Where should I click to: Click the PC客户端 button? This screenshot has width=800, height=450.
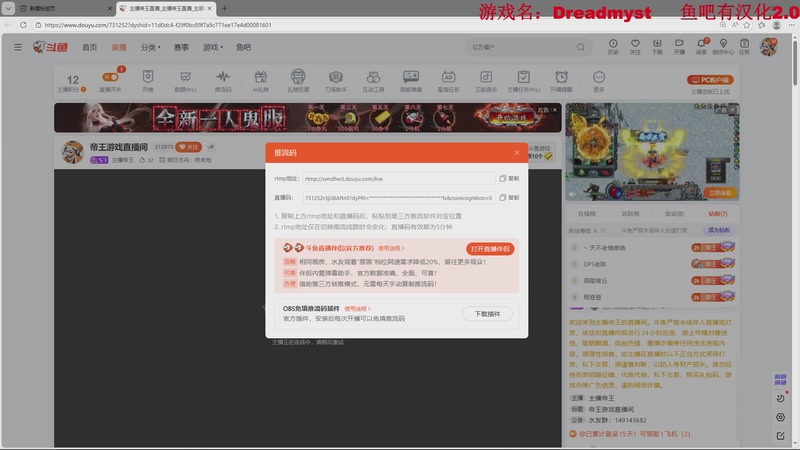coord(710,80)
